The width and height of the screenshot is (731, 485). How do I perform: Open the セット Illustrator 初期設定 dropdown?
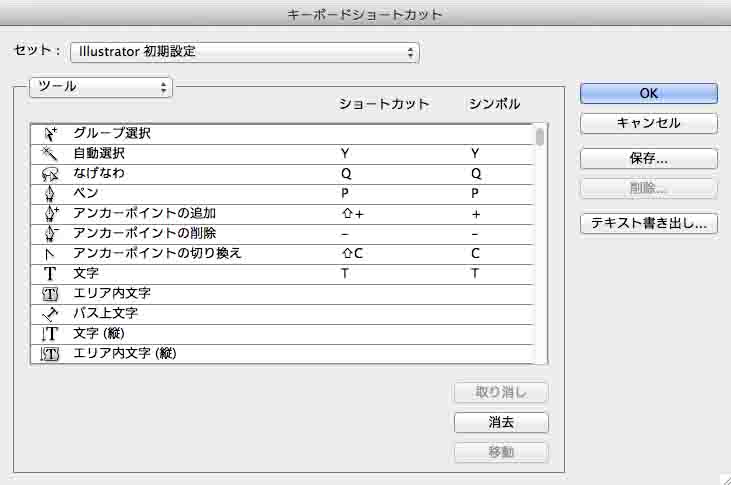coord(244,52)
